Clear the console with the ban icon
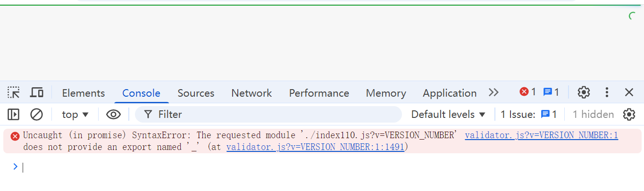The width and height of the screenshot is (644, 191). (x=36, y=114)
